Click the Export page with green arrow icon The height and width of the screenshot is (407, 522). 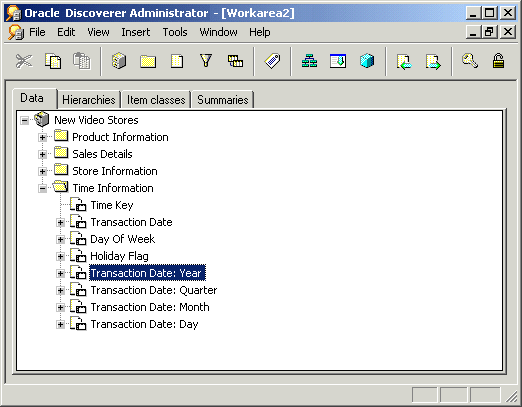click(433, 61)
